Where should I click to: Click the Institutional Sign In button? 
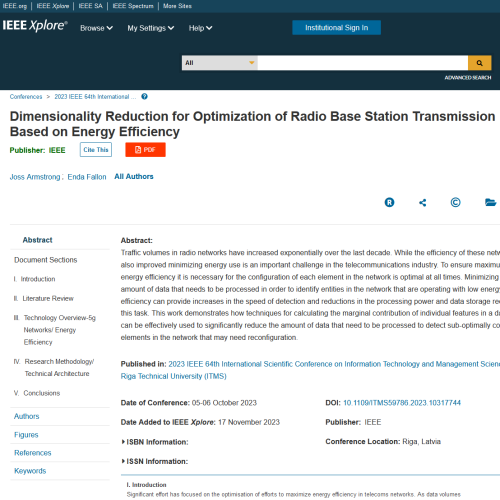337,28
